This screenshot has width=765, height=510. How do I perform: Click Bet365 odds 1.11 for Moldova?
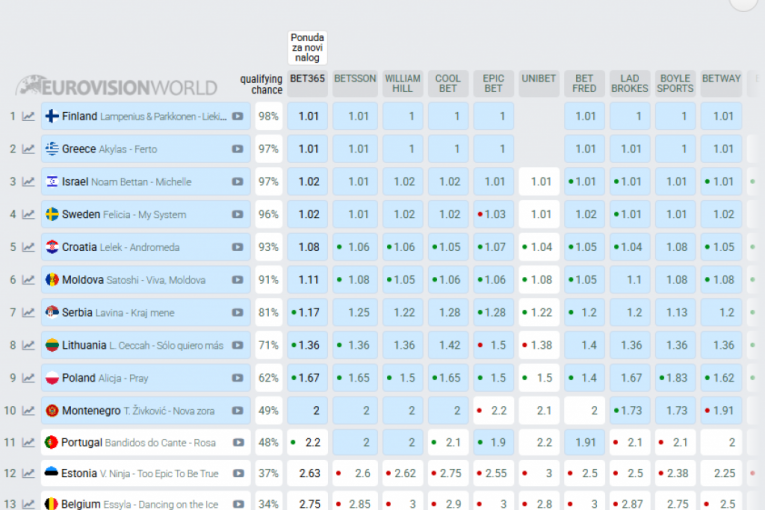(307, 280)
